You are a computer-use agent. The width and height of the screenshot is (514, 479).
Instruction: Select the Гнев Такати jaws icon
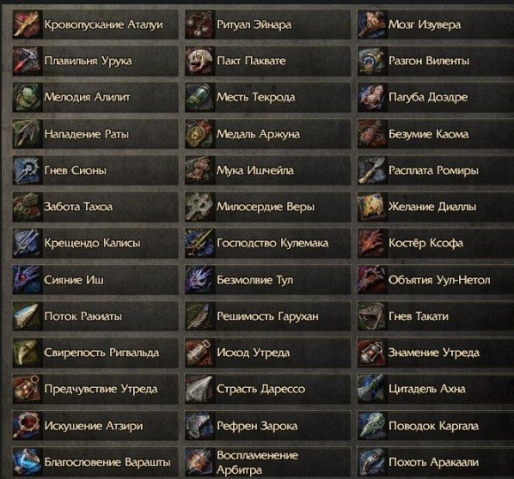(372, 316)
